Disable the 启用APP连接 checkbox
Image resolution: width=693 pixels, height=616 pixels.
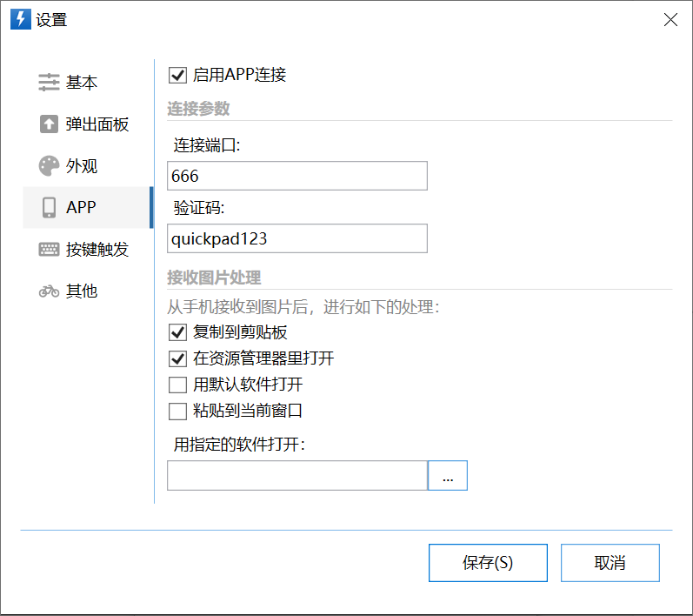[x=177, y=75]
